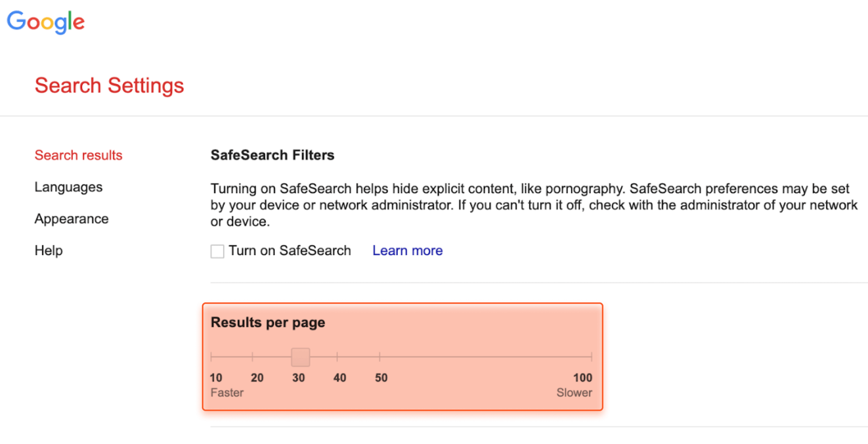The image size is (868, 444).
Task: Open the SafeSearch Learn more link
Action: tap(408, 251)
